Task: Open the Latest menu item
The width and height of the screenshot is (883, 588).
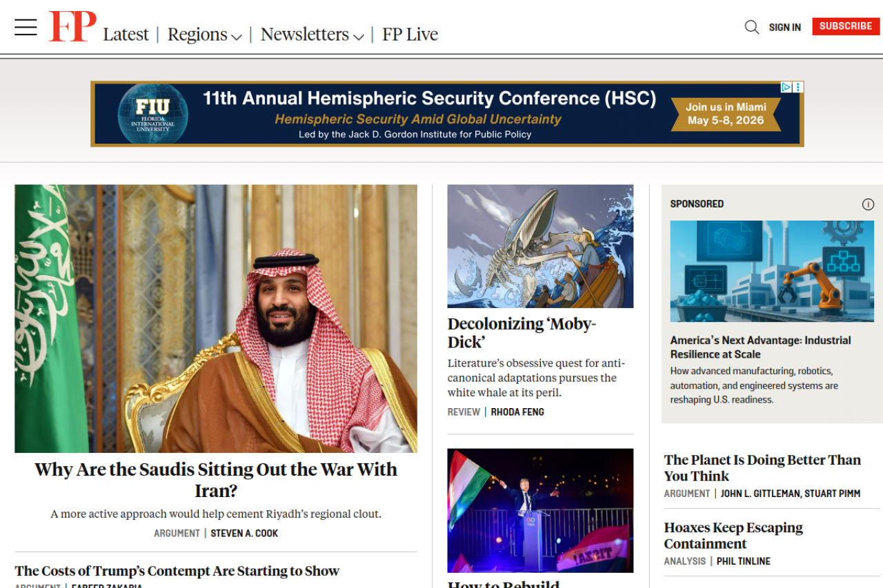Action: pyautogui.click(x=126, y=34)
